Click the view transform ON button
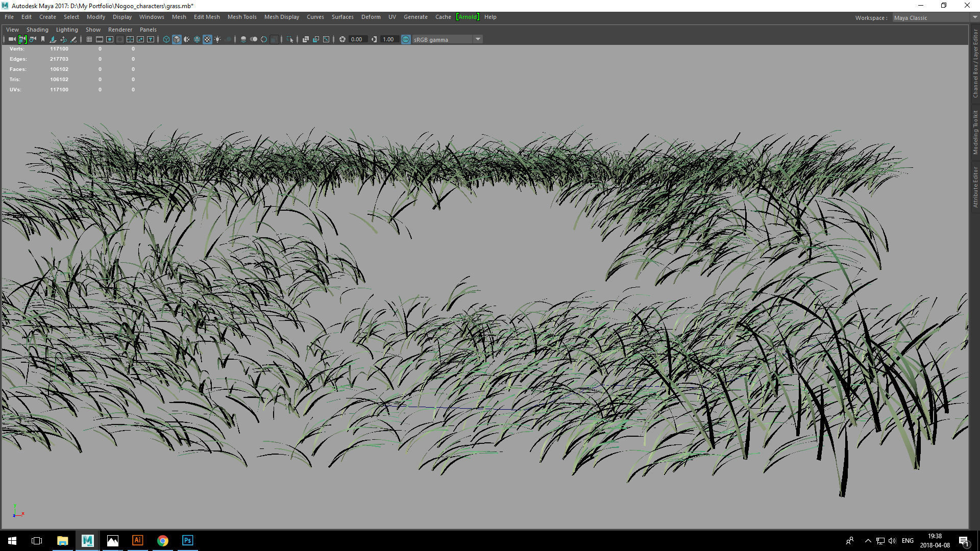The width and height of the screenshot is (980, 551). pos(406,39)
